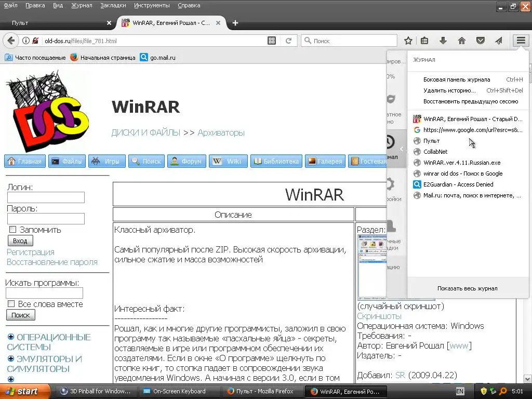
Task: Open WinRAR.ver.4.11.Russian.exe history entry
Action: tap(468, 163)
